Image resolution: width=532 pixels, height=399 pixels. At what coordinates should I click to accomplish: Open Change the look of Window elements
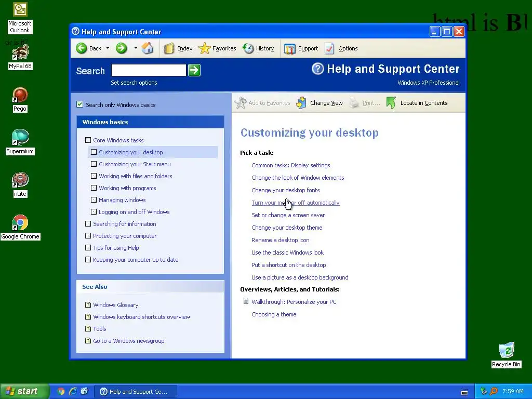click(x=298, y=178)
